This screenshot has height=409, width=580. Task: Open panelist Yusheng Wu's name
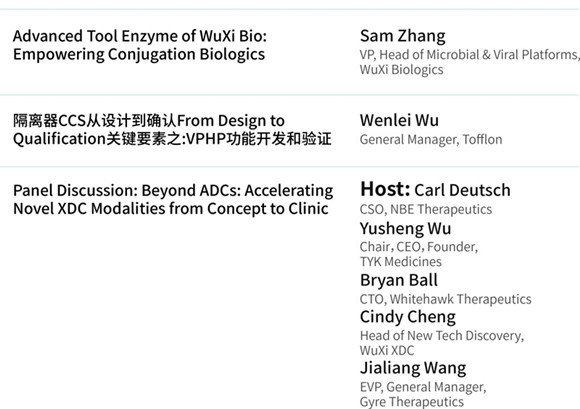pyautogui.click(x=405, y=229)
